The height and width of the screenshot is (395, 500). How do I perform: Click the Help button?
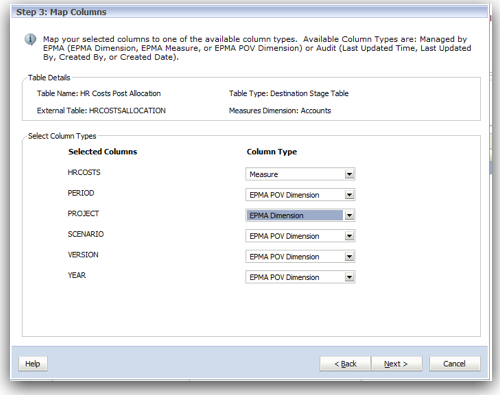click(33, 364)
